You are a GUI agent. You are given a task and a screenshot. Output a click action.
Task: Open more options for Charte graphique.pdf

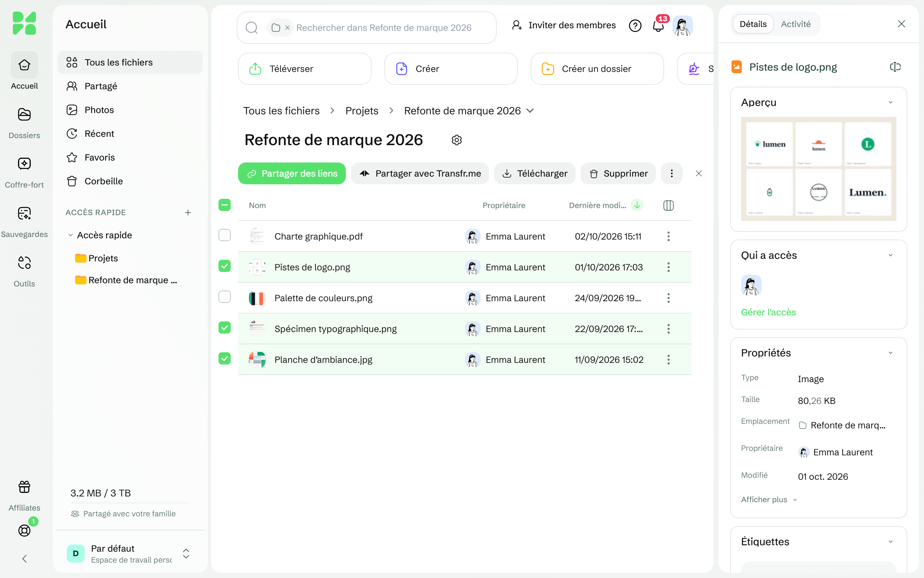(x=668, y=236)
